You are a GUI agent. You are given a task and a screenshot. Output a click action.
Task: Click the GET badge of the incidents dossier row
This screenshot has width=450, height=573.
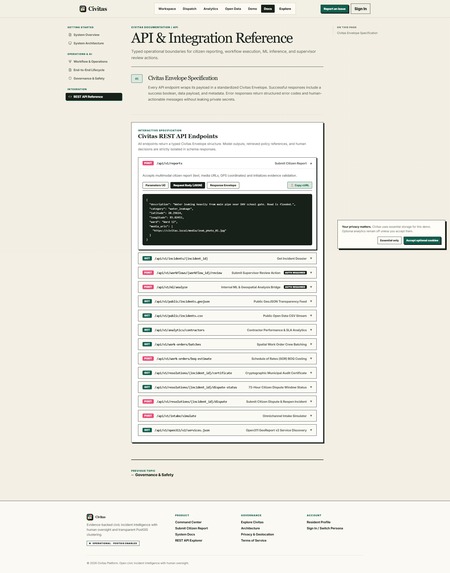pyautogui.click(x=147, y=258)
